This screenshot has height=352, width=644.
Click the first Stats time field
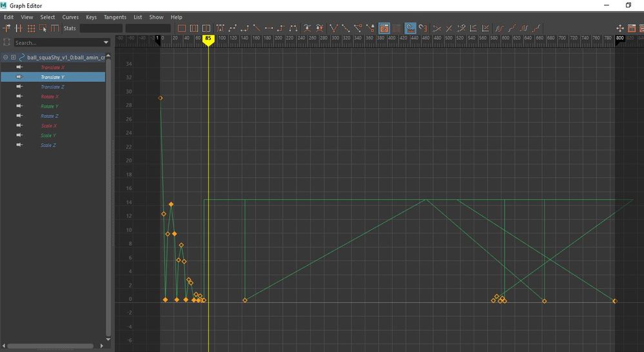[x=101, y=28]
